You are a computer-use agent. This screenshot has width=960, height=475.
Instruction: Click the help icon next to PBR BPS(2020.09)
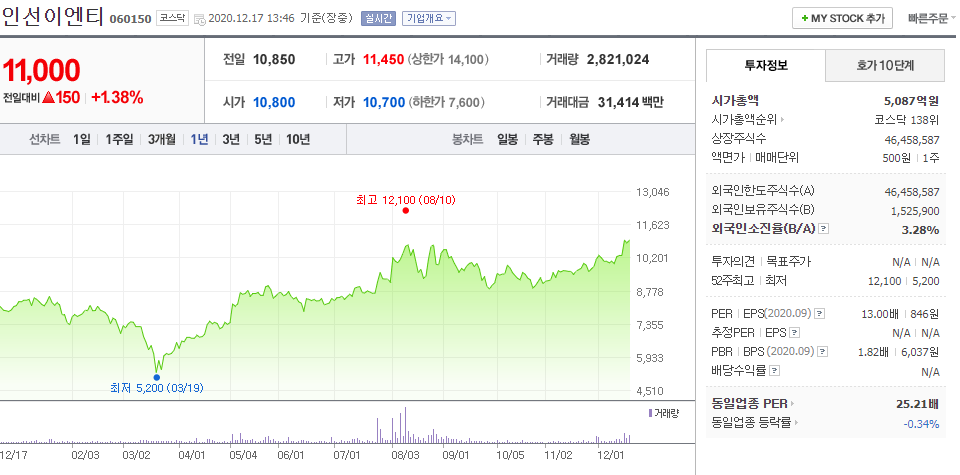coord(823,352)
